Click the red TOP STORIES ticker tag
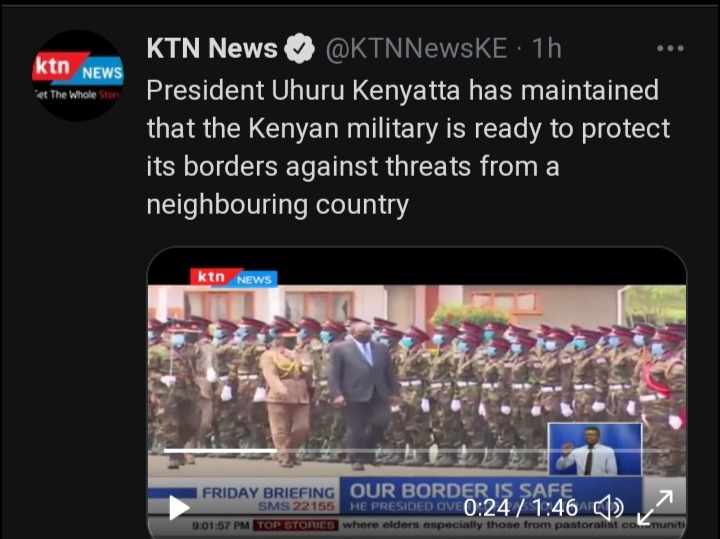 point(297,525)
